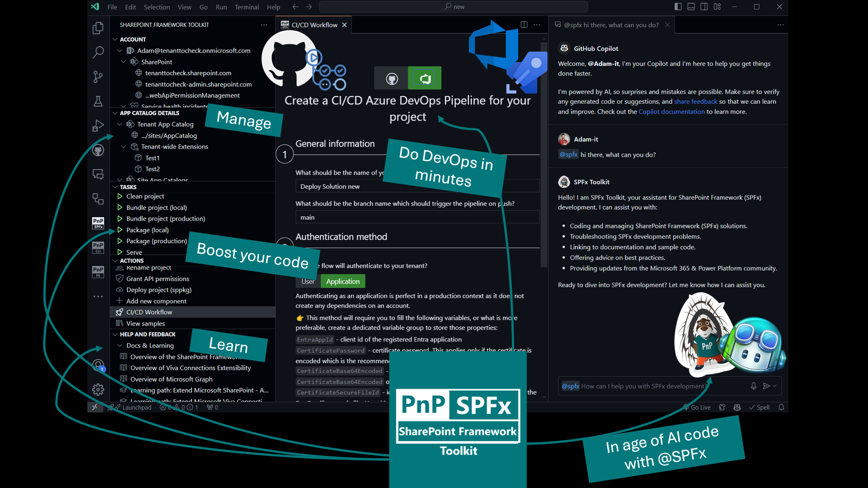
Task: Click the microphone icon in chat input
Action: coord(753,386)
